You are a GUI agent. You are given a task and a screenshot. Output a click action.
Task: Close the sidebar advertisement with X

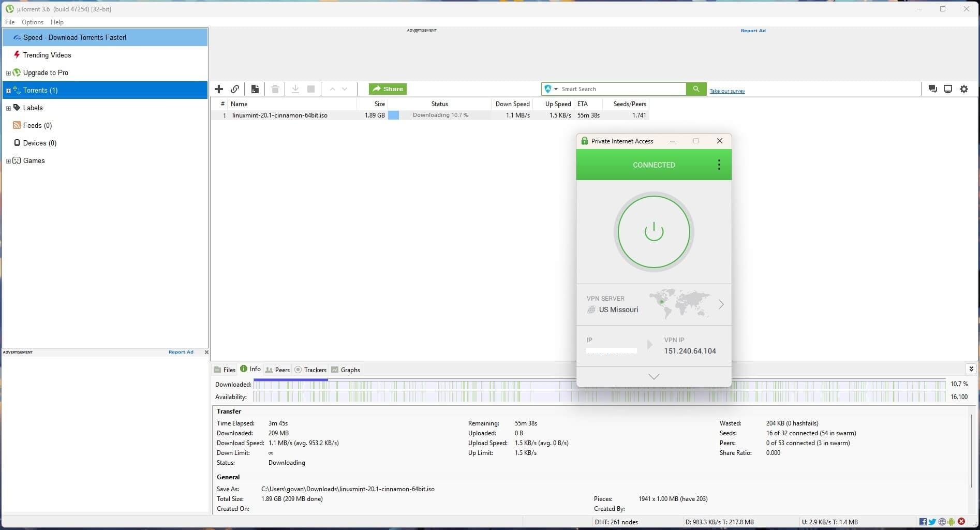(206, 352)
